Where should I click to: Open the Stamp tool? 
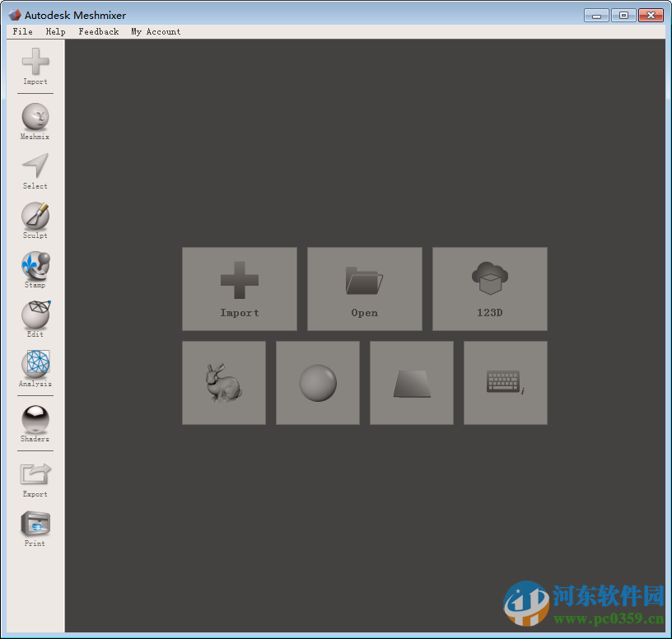coord(35,269)
